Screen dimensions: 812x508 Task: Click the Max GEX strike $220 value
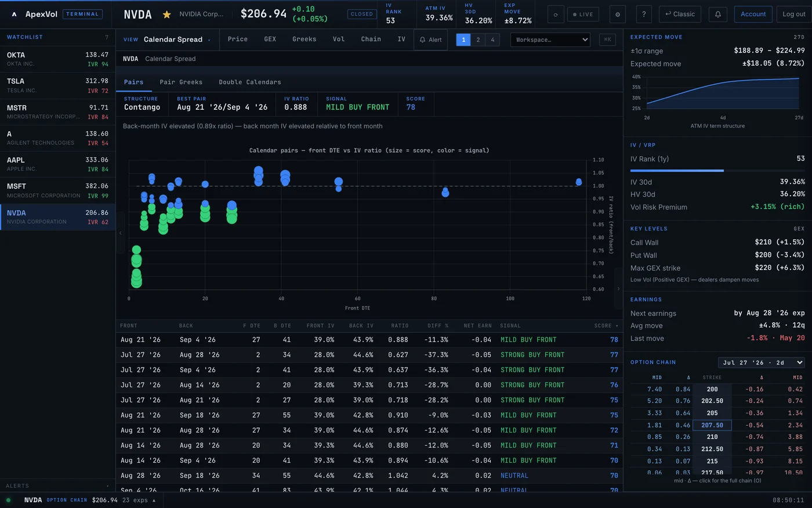click(x=780, y=268)
